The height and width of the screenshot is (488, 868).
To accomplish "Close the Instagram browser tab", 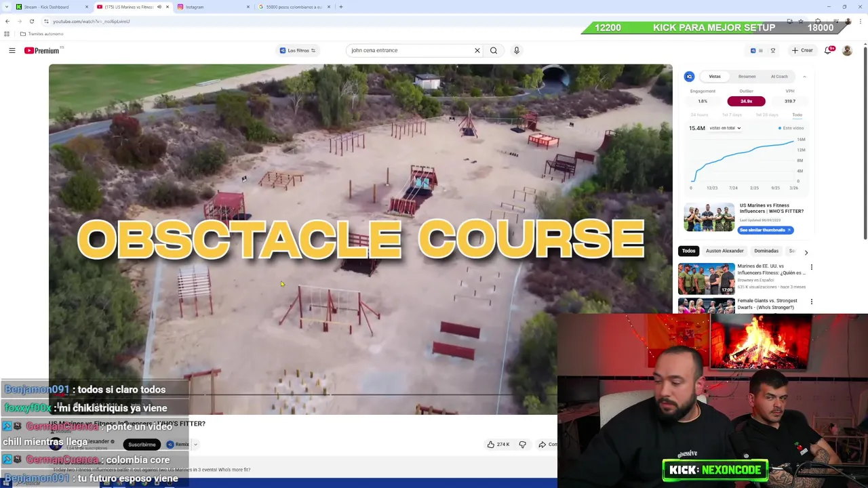I will click(x=248, y=7).
